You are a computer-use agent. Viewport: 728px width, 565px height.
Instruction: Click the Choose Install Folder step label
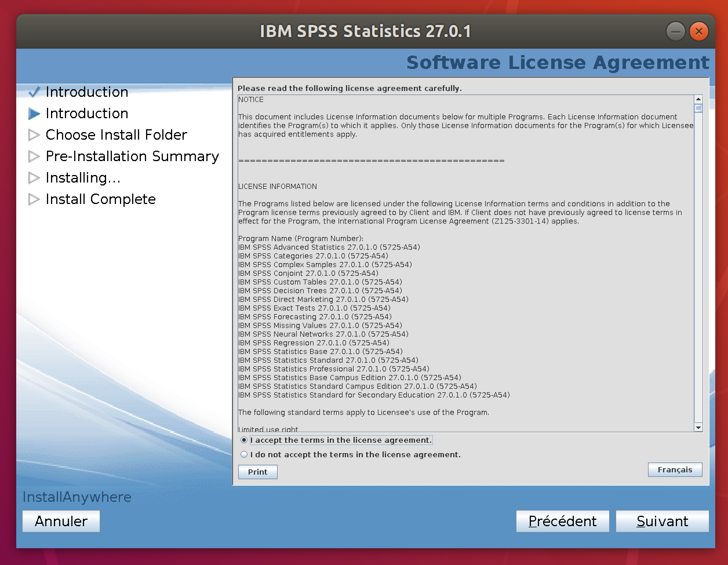[116, 135]
